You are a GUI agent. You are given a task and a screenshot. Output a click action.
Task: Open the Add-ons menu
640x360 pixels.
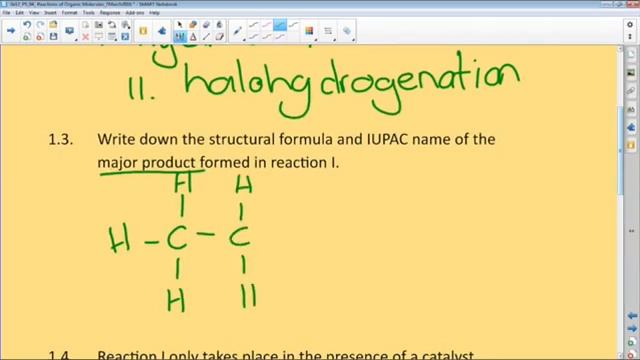[x=135, y=13]
